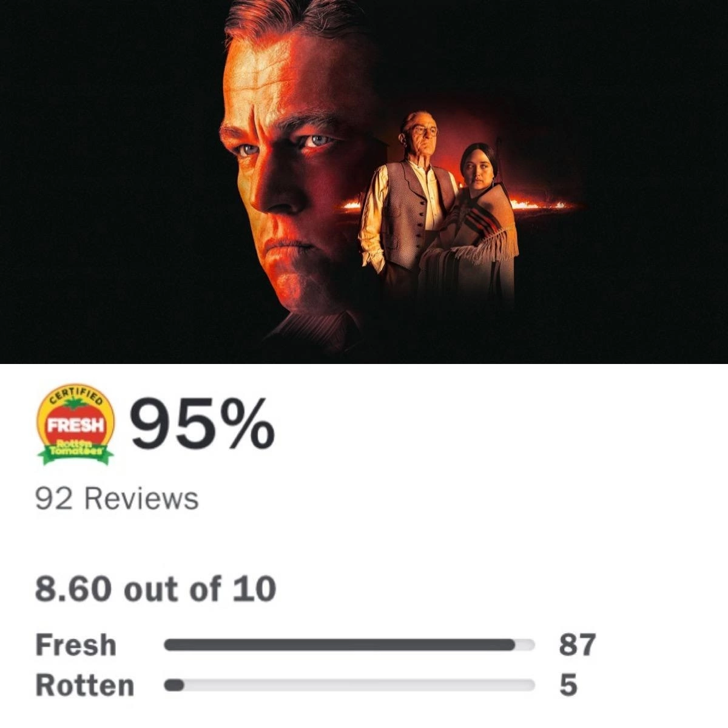Click the dark background left of poster face
Screen dimensions: 728x728
point(109,182)
